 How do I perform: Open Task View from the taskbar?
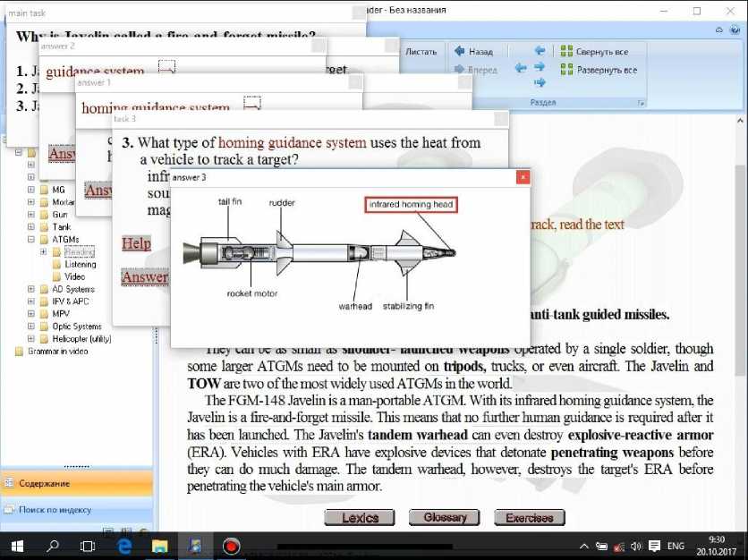point(88,547)
